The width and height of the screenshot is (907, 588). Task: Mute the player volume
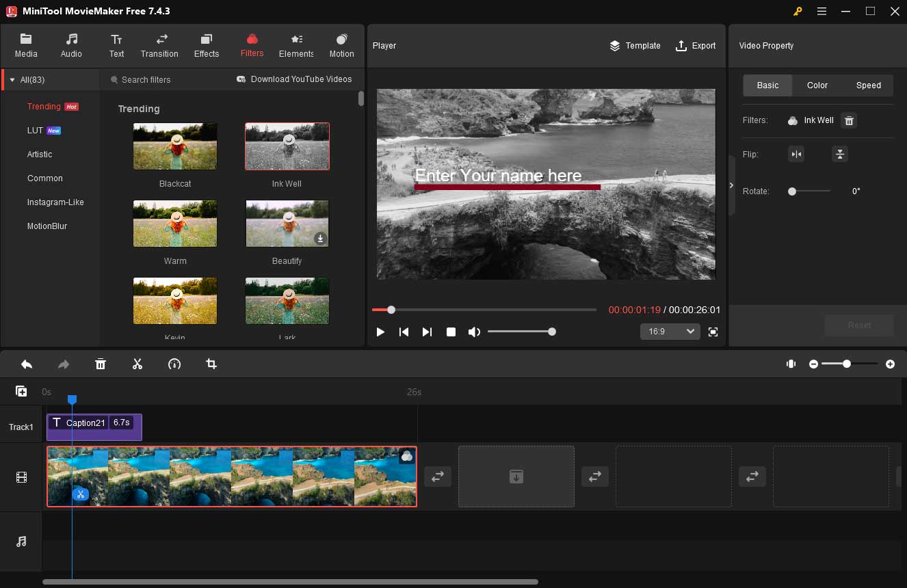point(474,332)
